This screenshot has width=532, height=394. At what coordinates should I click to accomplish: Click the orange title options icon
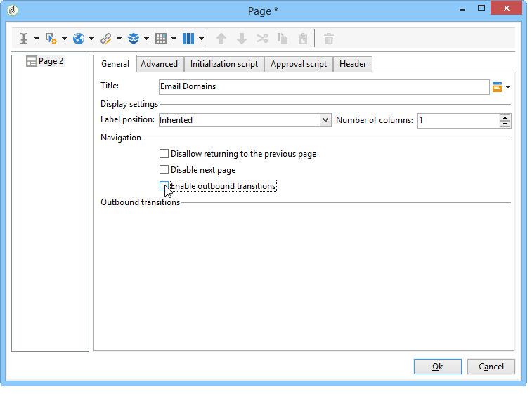pos(497,87)
